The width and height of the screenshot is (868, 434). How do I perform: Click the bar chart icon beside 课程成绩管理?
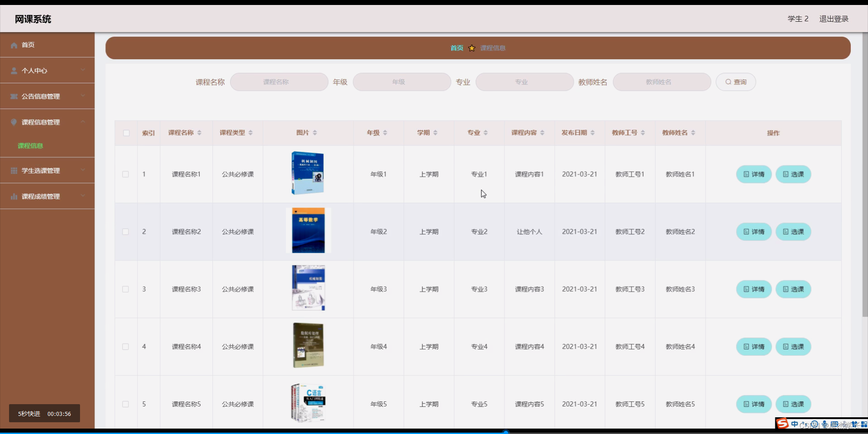coord(14,197)
